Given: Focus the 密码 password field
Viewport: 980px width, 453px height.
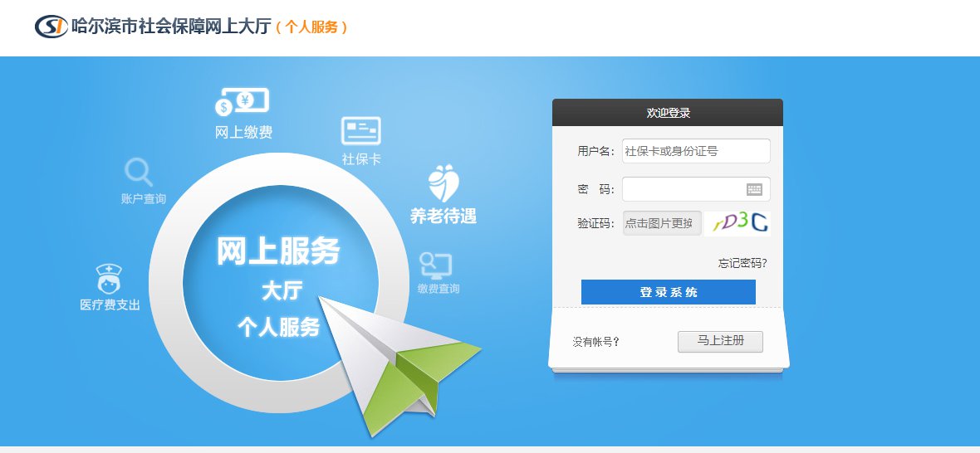Looking at the screenshot, I should point(696,189).
